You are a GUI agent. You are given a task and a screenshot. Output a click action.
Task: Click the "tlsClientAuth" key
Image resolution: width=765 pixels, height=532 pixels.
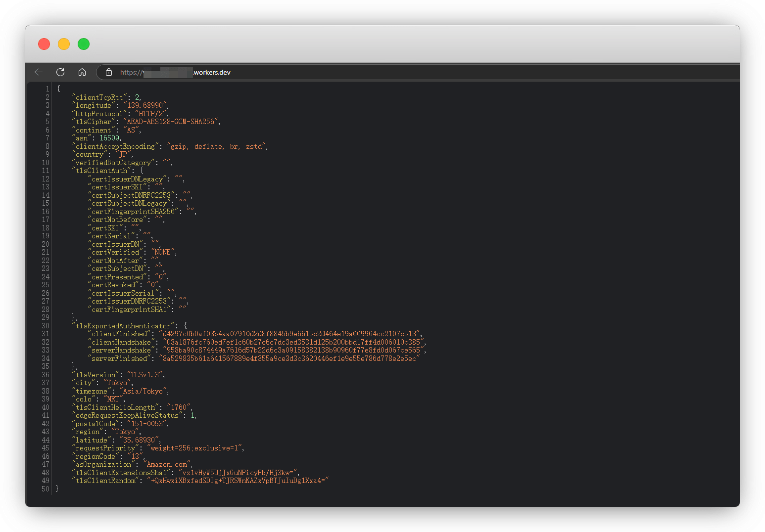coord(101,171)
